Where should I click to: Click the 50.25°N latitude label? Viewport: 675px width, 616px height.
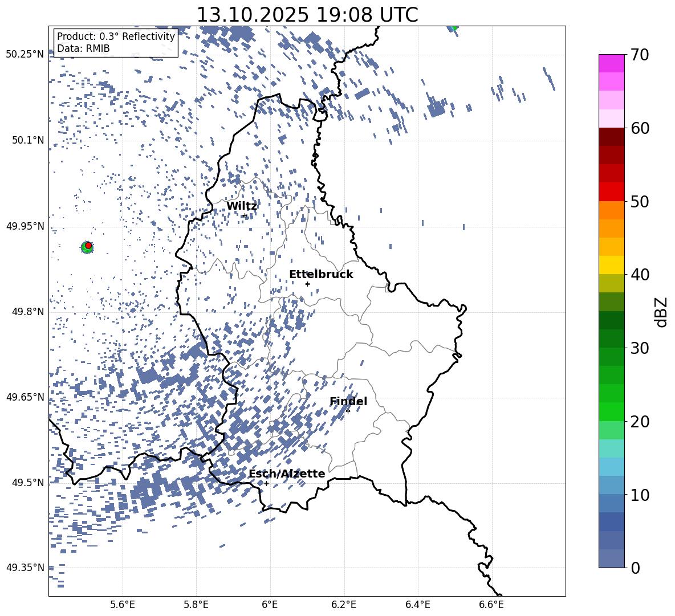pyautogui.click(x=25, y=55)
